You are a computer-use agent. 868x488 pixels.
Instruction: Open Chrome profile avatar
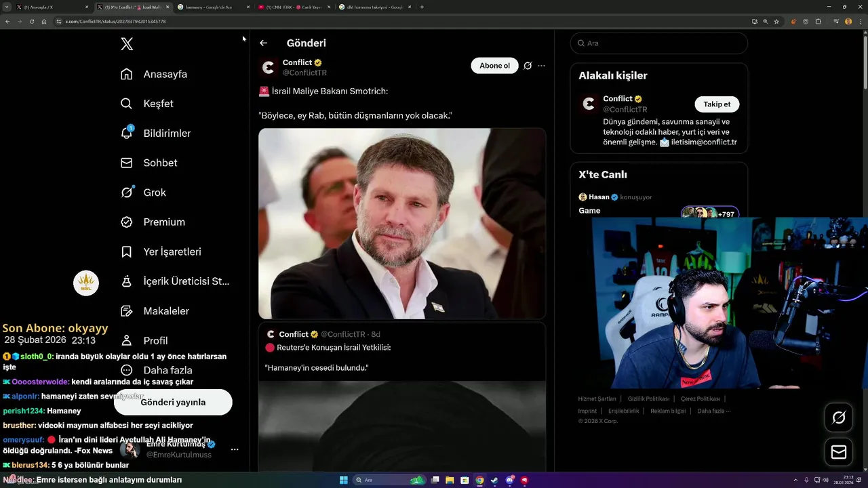(848, 22)
